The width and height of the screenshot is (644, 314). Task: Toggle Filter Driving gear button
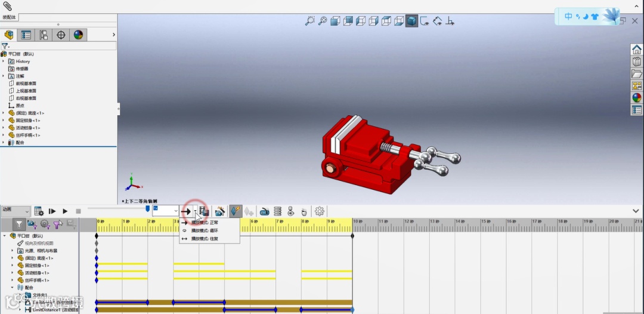45,224
